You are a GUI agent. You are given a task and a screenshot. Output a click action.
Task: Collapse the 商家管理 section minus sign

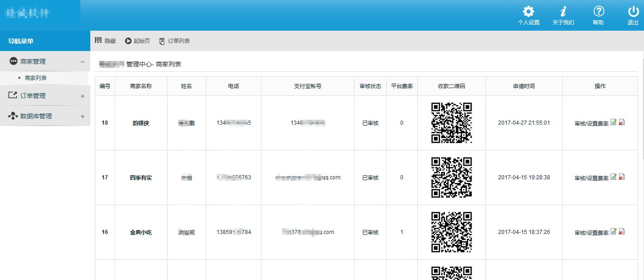click(x=82, y=62)
